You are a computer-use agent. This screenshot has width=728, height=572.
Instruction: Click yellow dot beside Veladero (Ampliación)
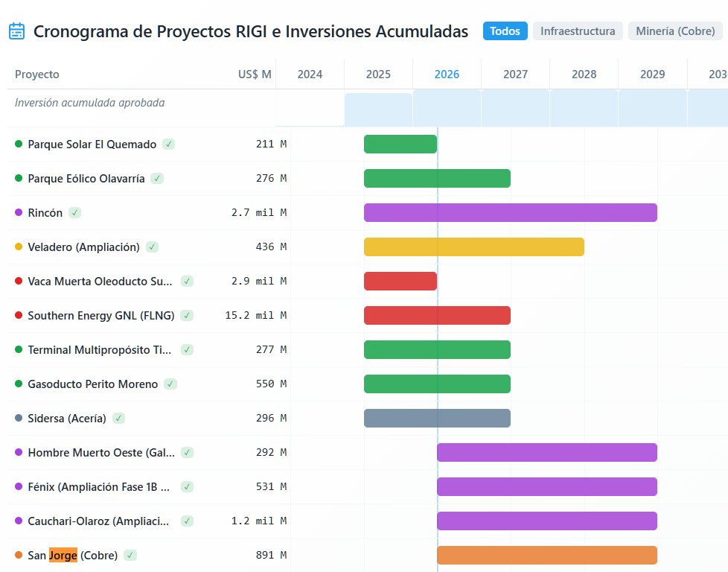coord(19,247)
